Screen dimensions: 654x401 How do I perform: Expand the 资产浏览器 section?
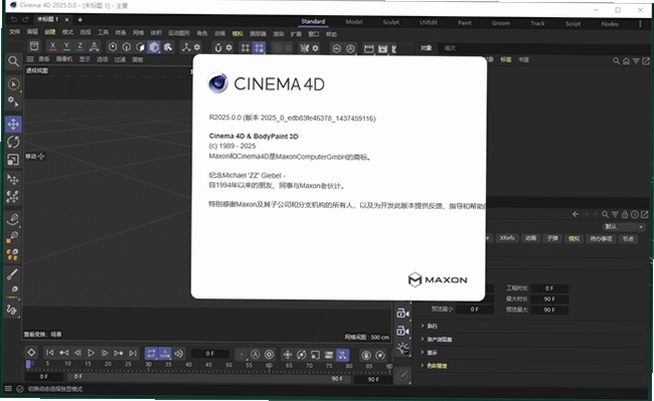coord(436,339)
